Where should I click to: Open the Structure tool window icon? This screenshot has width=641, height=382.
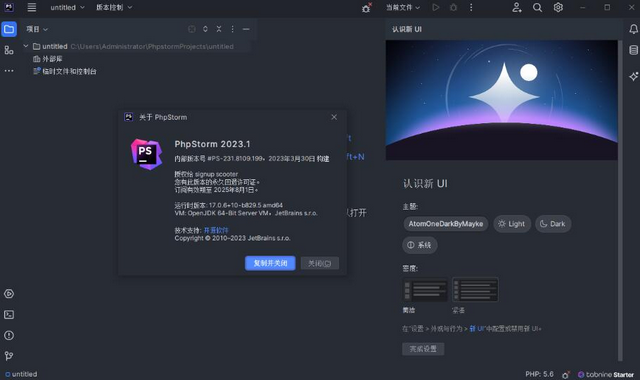pos(9,50)
